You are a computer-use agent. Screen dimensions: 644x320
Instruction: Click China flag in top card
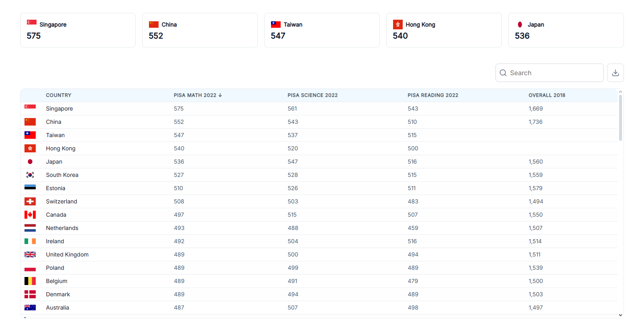[x=154, y=25]
